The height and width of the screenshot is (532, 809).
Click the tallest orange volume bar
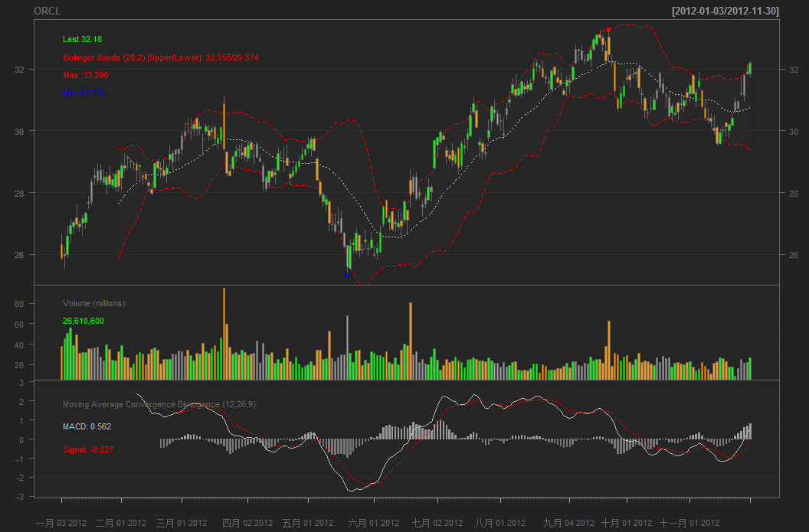(x=224, y=334)
